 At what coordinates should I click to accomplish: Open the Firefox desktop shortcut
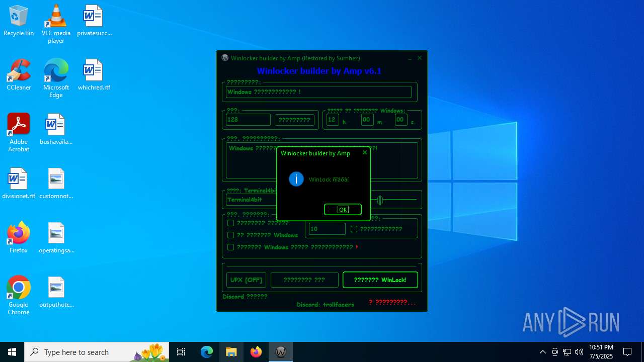point(19,237)
